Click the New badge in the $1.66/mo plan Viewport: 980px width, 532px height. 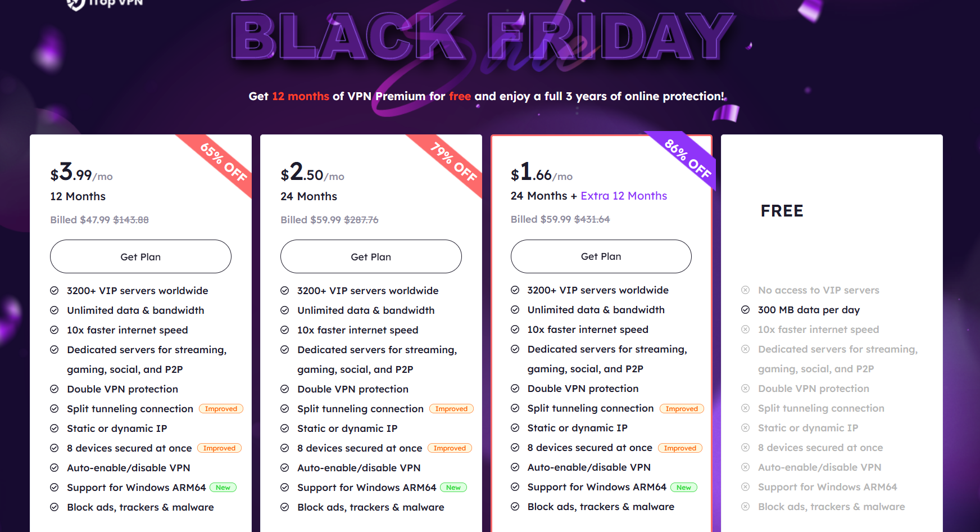pyautogui.click(x=683, y=488)
